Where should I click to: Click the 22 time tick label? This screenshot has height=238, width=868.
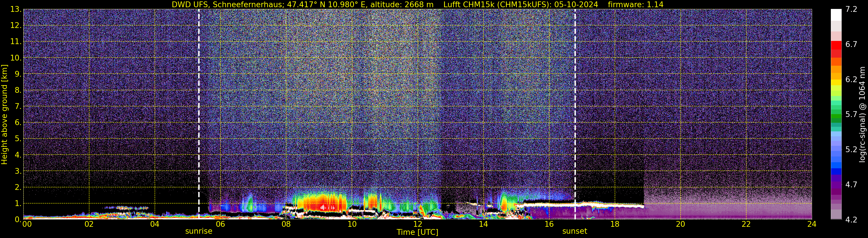tap(746, 224)
